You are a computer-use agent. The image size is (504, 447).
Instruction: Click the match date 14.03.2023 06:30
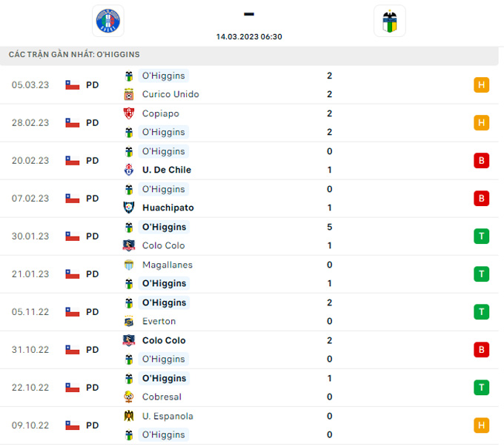tap(249, 36)
